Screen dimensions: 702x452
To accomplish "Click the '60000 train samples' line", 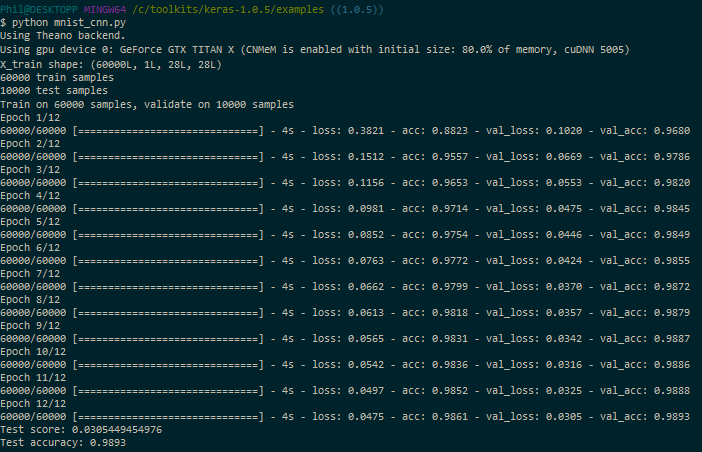I will (x=57, y=78).
